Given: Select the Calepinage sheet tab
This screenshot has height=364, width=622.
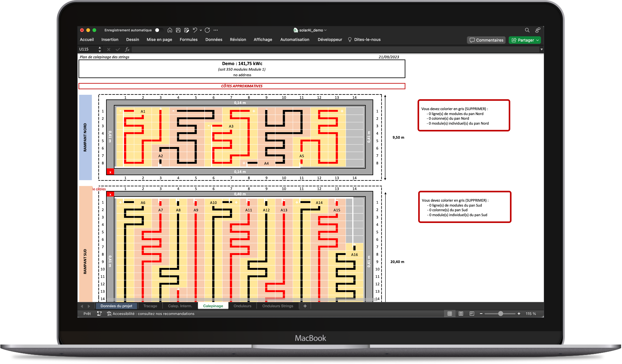Looking at the screenshot, I should click(x=213, y=306).
